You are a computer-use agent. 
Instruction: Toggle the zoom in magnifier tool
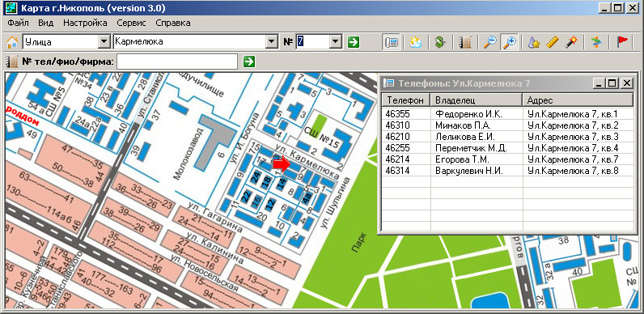pyautogui.click(x=509, y=42)
